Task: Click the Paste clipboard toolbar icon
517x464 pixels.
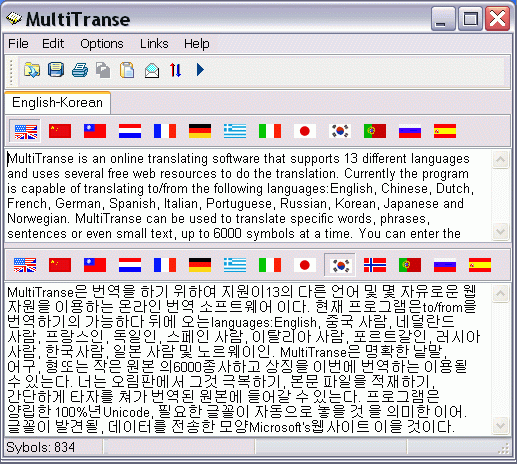Action: coord(127,70)
